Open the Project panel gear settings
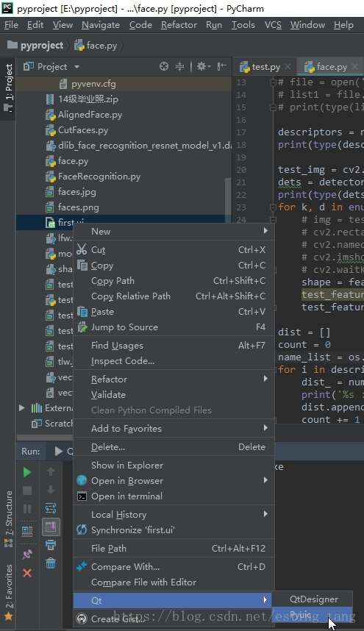This screenshot has width=364, height=631. tap(201, 66)
